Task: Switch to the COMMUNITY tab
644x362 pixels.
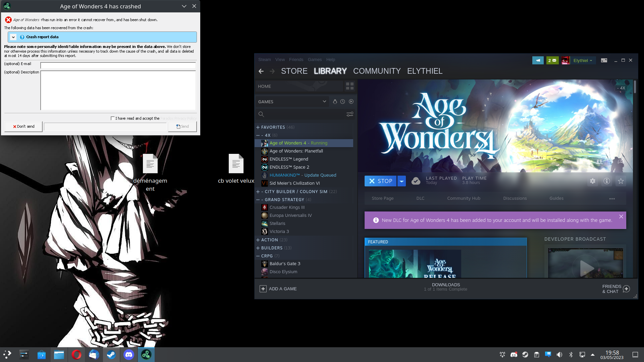Action: click(377, 71)
